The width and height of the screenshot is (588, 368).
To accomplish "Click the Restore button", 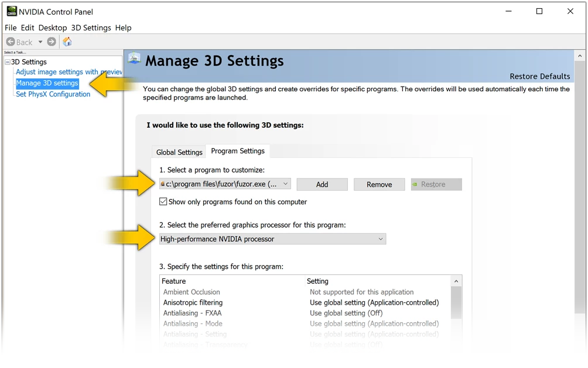I will pos(436,184).
